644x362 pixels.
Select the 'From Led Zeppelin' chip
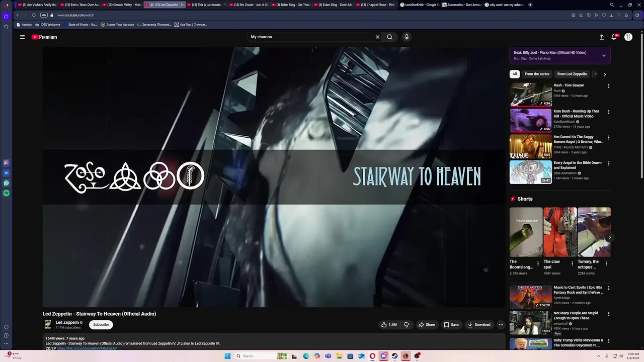572,74
